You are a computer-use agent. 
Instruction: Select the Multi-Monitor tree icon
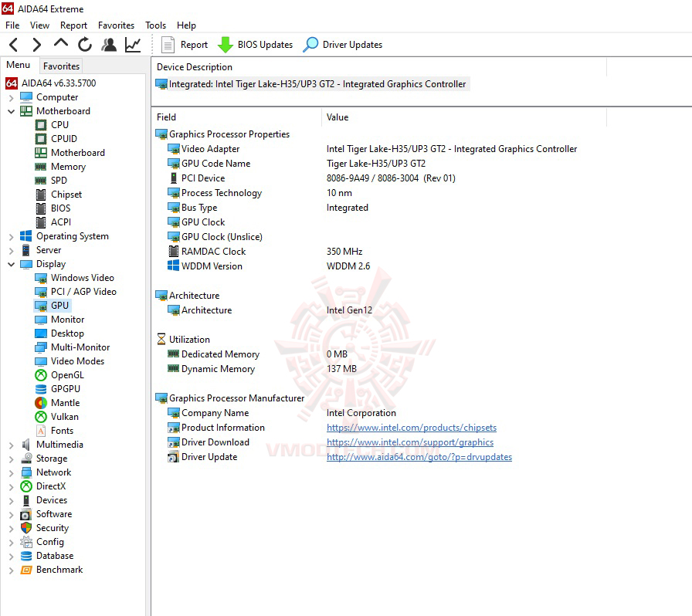click(x=41, y=347)
